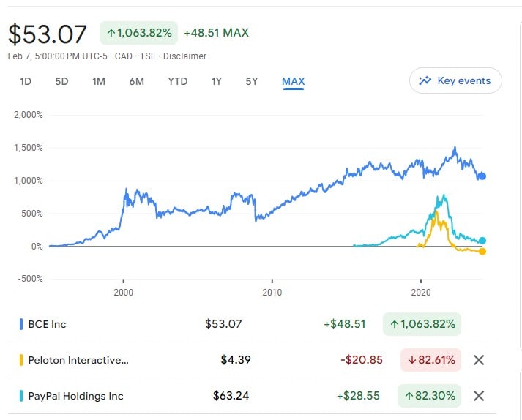
Task: Click the 0% y-axis label
Action: tap(37, 247)
